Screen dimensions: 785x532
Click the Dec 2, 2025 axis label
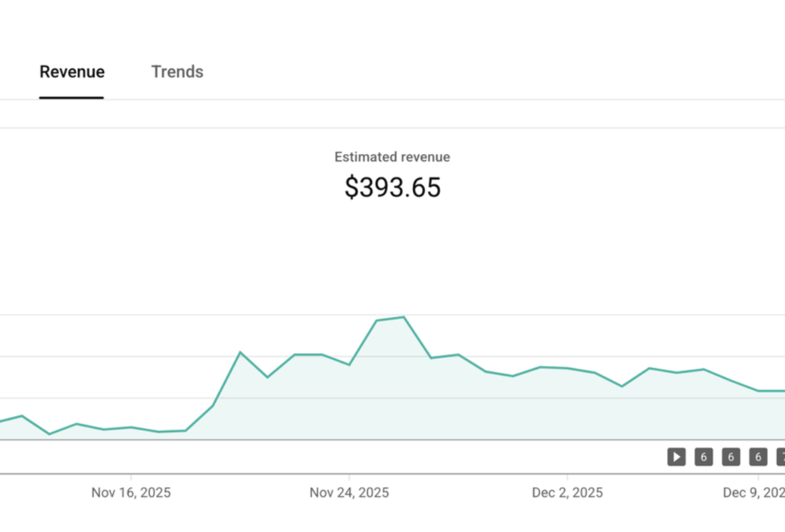[567, 492]
